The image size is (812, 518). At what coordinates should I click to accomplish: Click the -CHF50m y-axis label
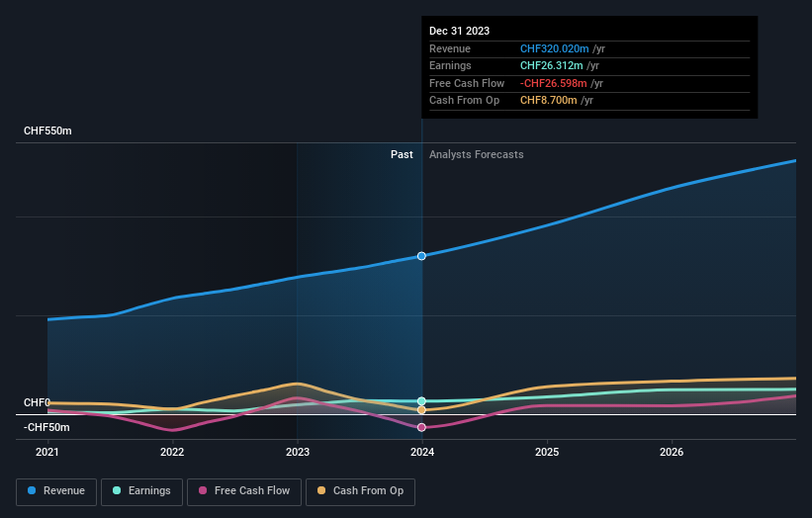[x=46, y=427]
